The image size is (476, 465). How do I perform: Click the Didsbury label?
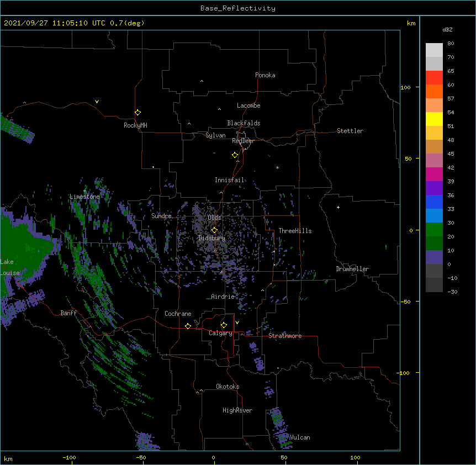pyautogui.click(x=212, y=238)
